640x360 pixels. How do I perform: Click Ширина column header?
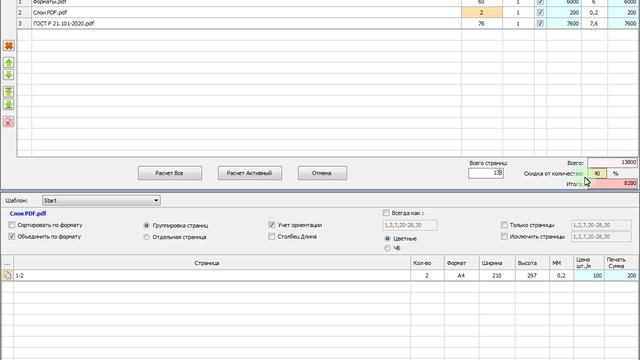pos(497,263)
